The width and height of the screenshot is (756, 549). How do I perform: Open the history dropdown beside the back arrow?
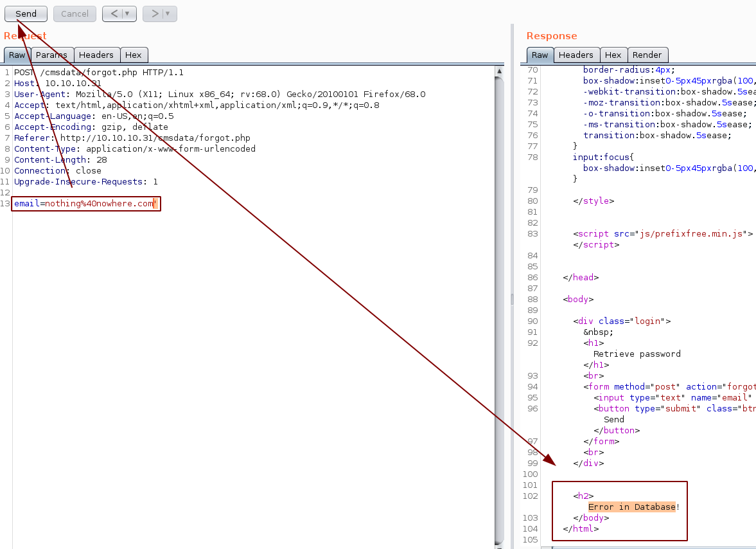(128, 14)
